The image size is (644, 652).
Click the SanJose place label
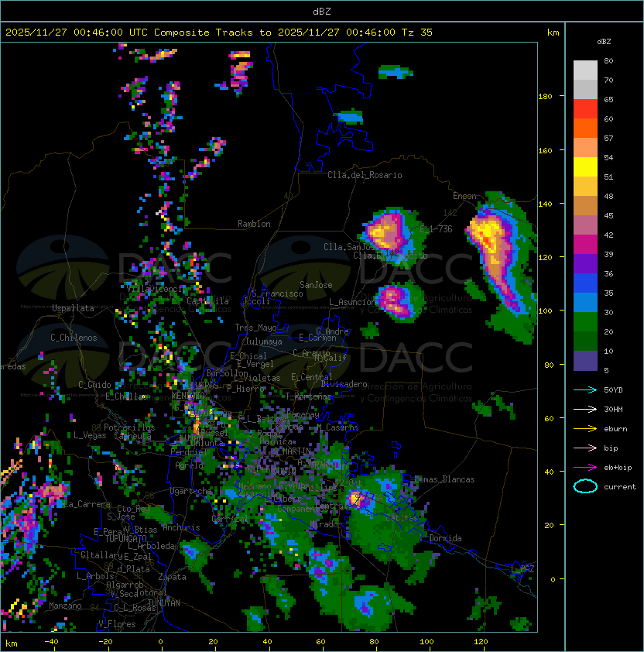316,285
